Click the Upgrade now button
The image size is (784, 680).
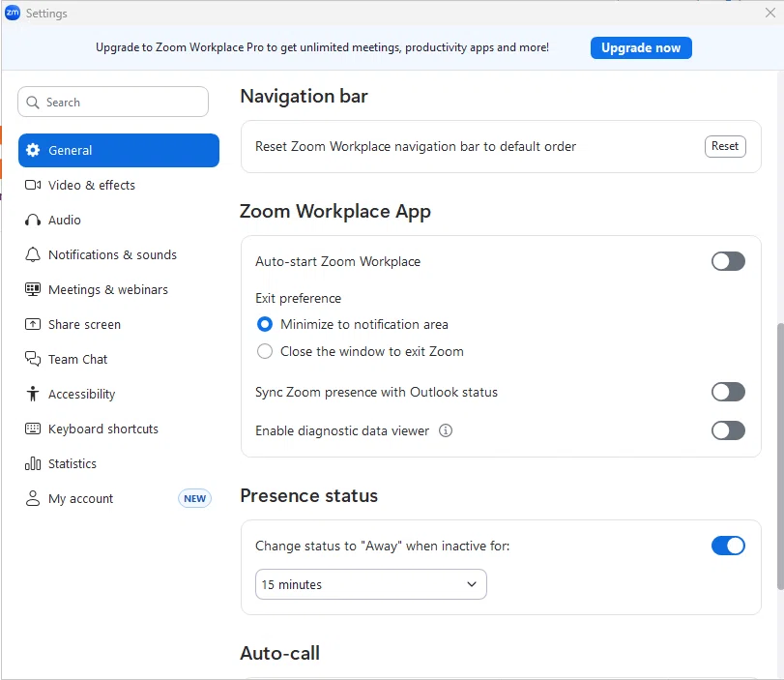coord(641,48)
